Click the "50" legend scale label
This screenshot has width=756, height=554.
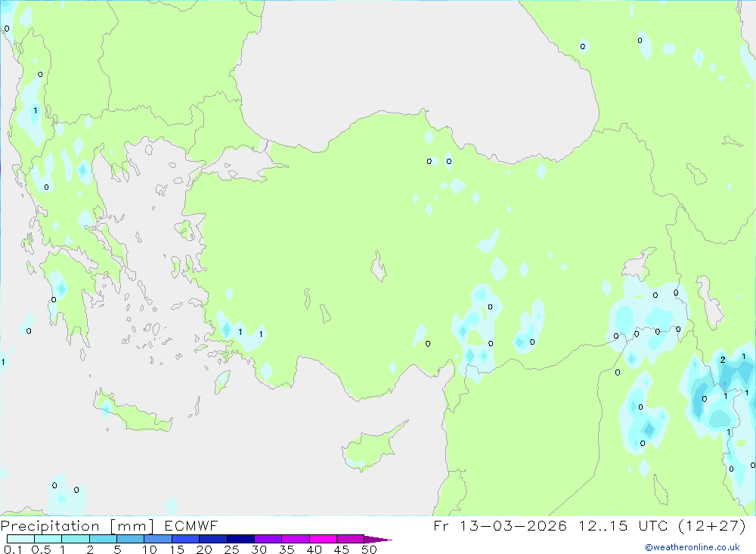[x=369, y=549]
